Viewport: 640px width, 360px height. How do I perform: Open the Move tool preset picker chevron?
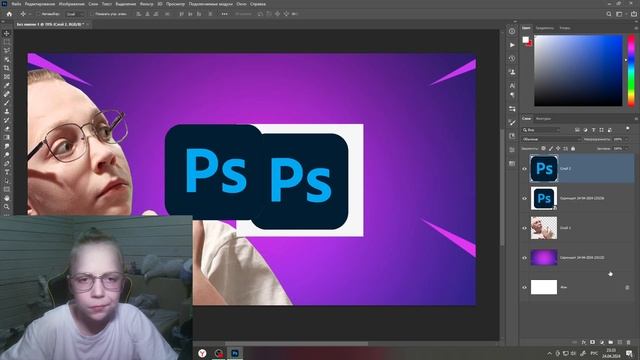tap(29, 14)
